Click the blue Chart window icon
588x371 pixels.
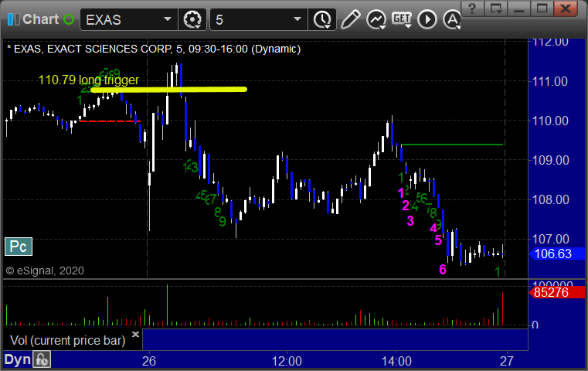[x=13, y=19]
